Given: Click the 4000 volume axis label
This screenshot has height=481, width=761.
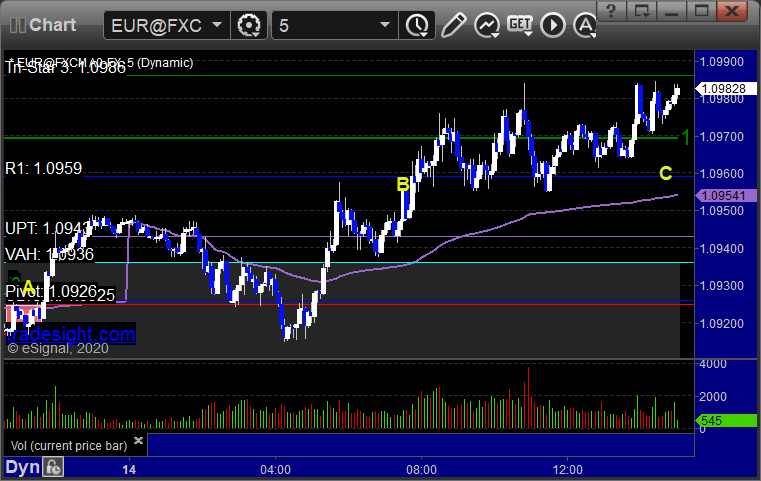Looking at the screenshot, I should tap(713, 364).
